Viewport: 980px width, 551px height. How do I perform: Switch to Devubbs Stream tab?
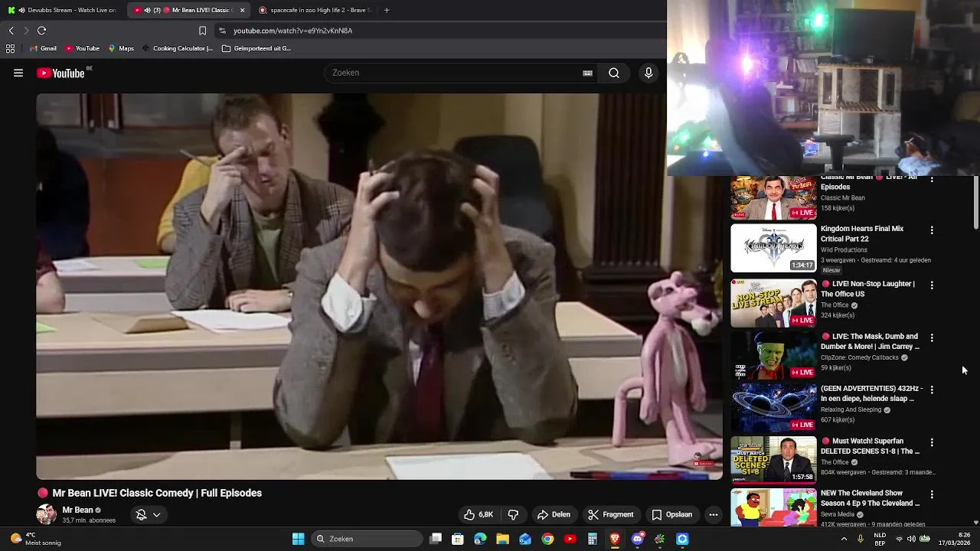tap(63, 10)
